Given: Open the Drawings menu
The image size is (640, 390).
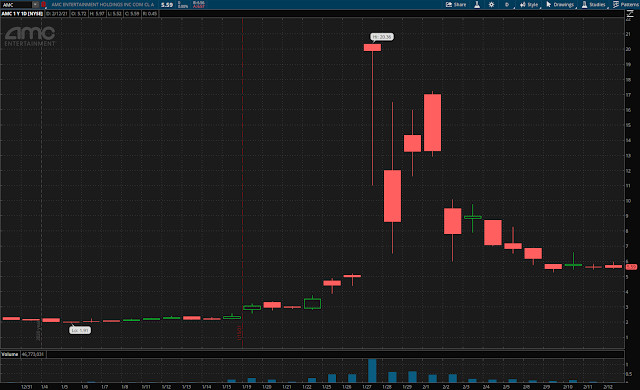Looking at the screenshot, I should pos(560,4).
